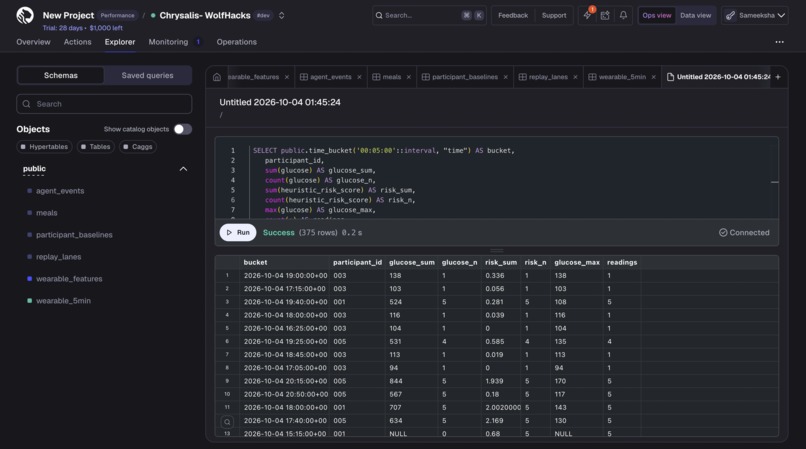Click the home icon in editor tabs
The height and width of the screenshot is (449, 806).
click(x=217, y=77)
